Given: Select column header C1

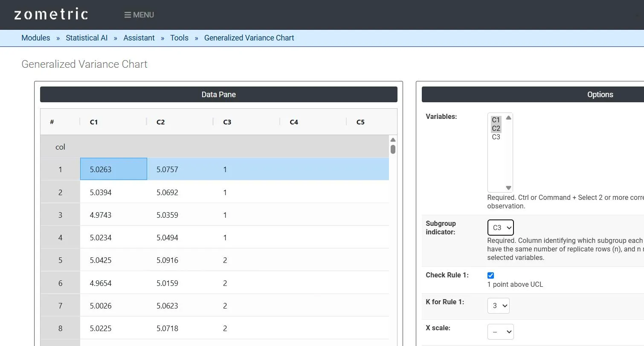Looking at the screenshot, I should click(x=113, y=122).
